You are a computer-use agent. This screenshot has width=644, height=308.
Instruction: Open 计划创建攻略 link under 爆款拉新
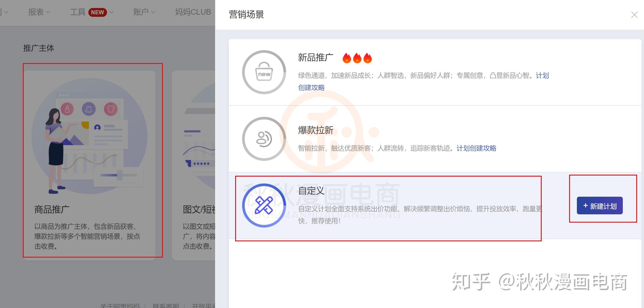coord(476,148)
